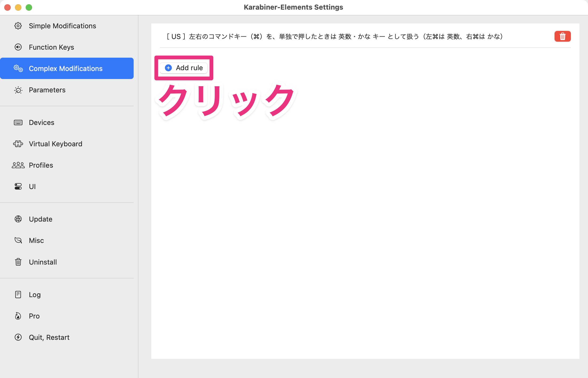Screen dimensions: 588x378
Task: Open the Parameters section
Action: 47,90
